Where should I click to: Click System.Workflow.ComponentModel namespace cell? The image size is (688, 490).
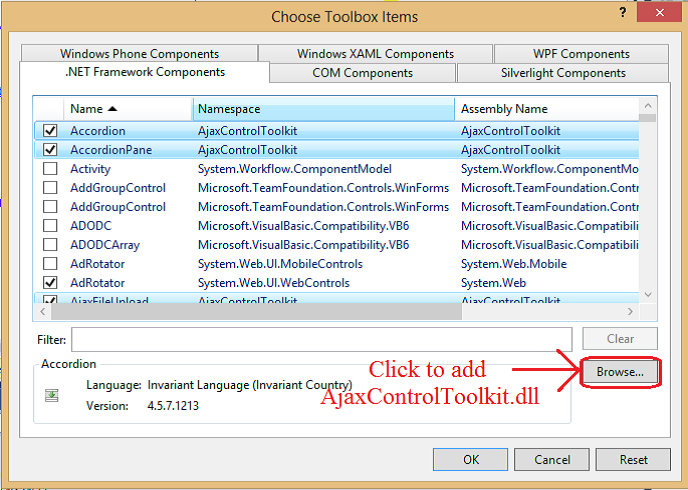[295, 169]
